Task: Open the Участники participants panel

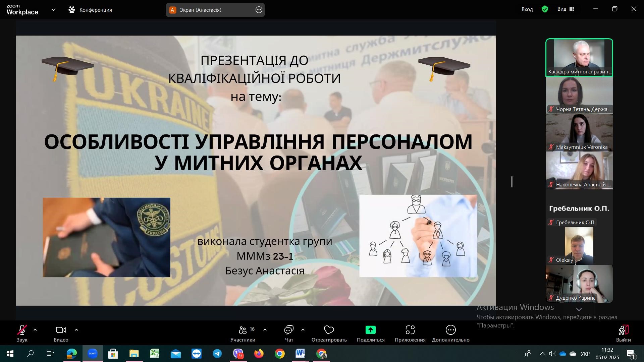Action: (243, 334)
